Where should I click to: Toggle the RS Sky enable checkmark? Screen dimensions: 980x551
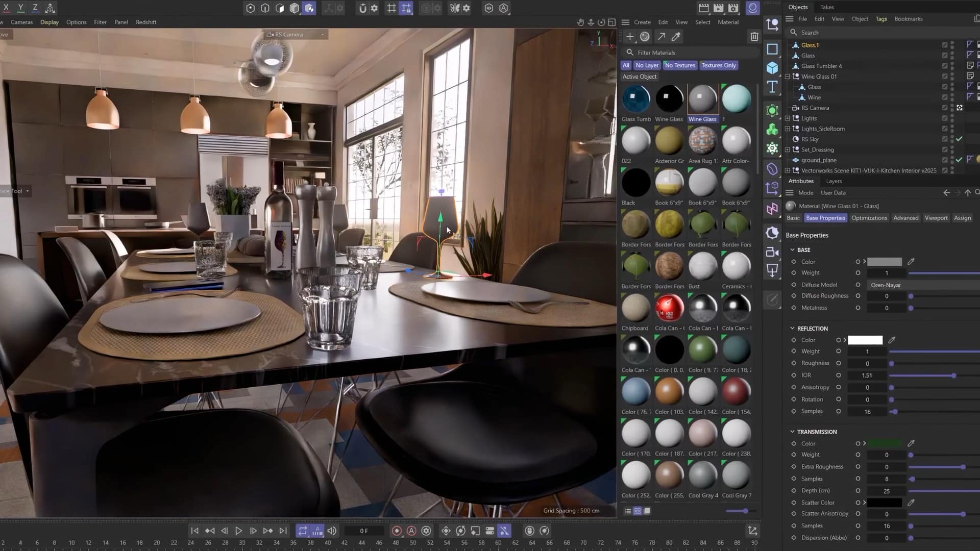pos(959,139)
